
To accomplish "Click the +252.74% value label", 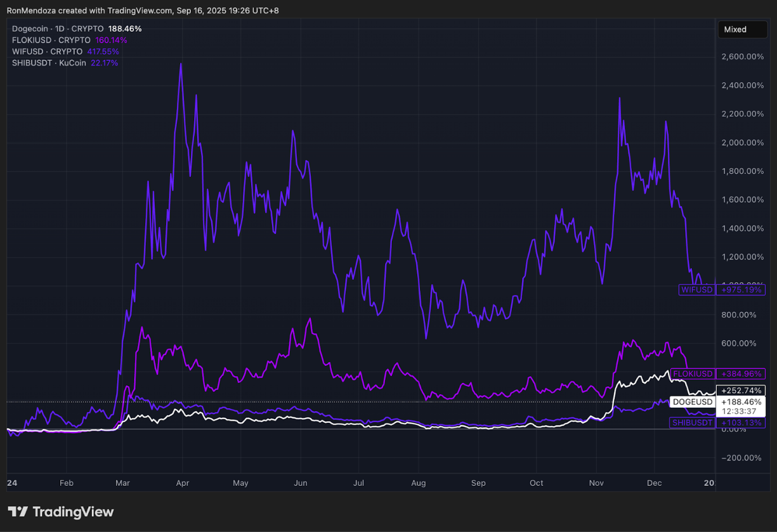I will 741,390.
